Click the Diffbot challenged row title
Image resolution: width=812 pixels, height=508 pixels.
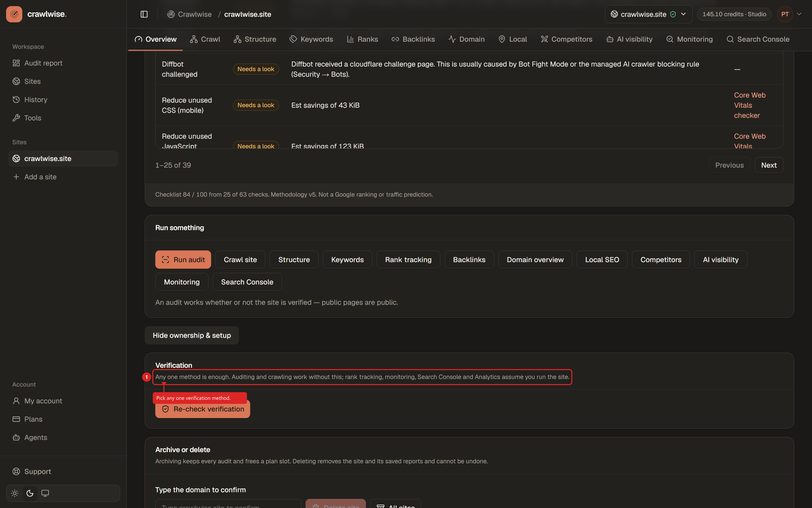(x=179, y=69)
